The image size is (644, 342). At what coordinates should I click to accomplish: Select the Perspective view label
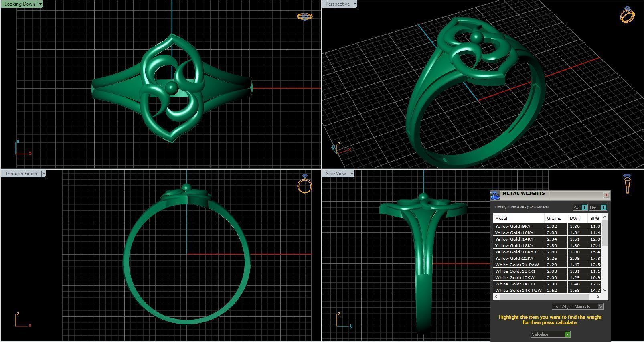coord(338,4)
